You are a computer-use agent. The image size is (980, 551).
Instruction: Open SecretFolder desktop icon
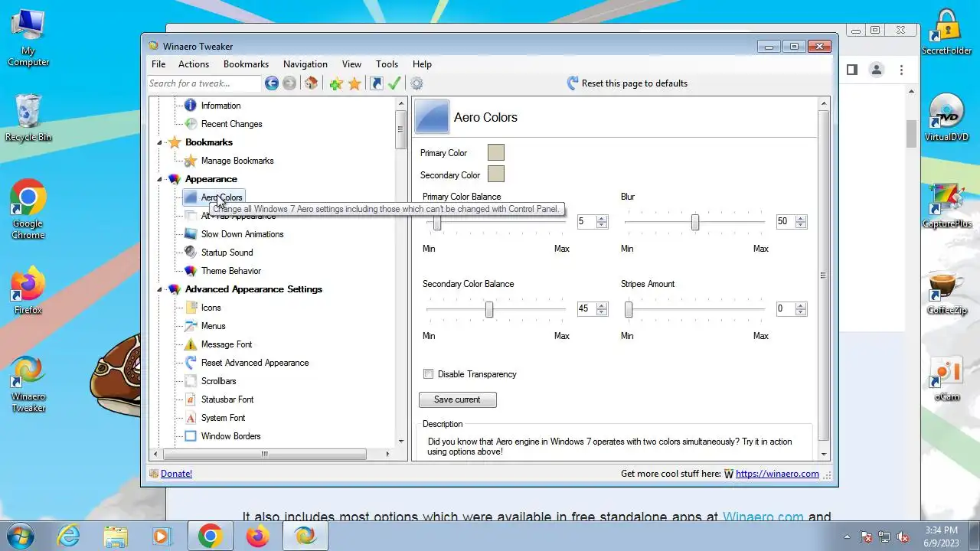[x=946, y=31]
